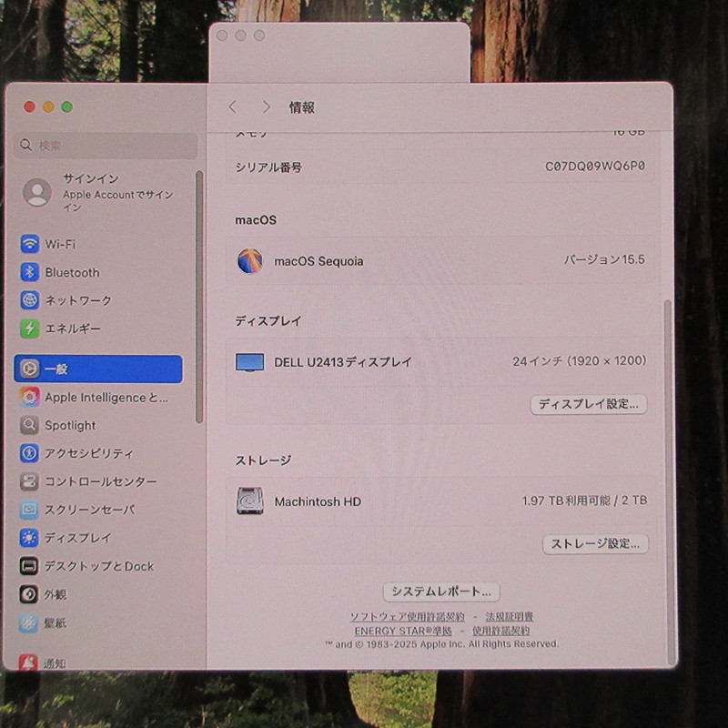Open the software license agreement link
728x728 pixels.
click(407, 616)
